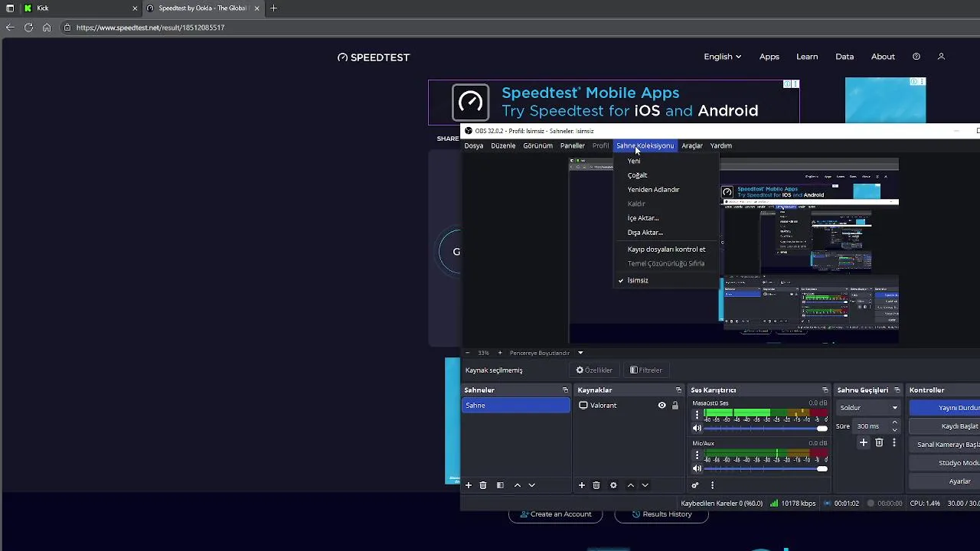
Task: Open Speedtest account profile icon
Action: [942, 57]
